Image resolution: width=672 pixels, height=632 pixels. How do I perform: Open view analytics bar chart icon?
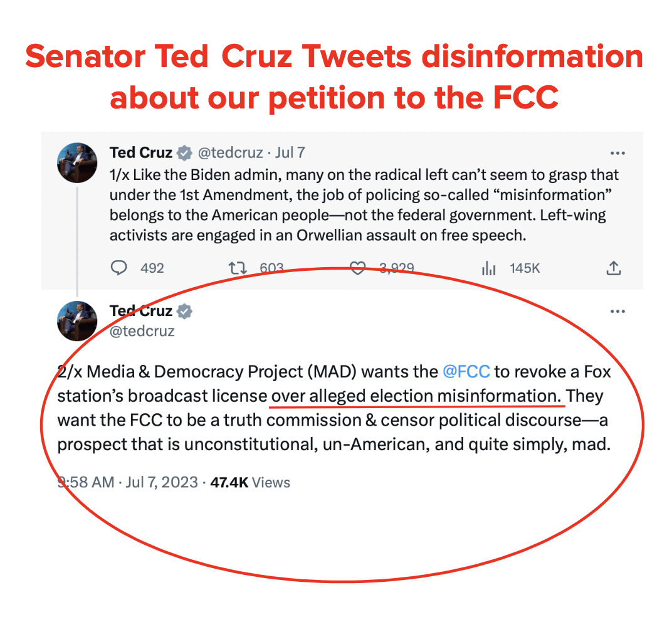488,268
